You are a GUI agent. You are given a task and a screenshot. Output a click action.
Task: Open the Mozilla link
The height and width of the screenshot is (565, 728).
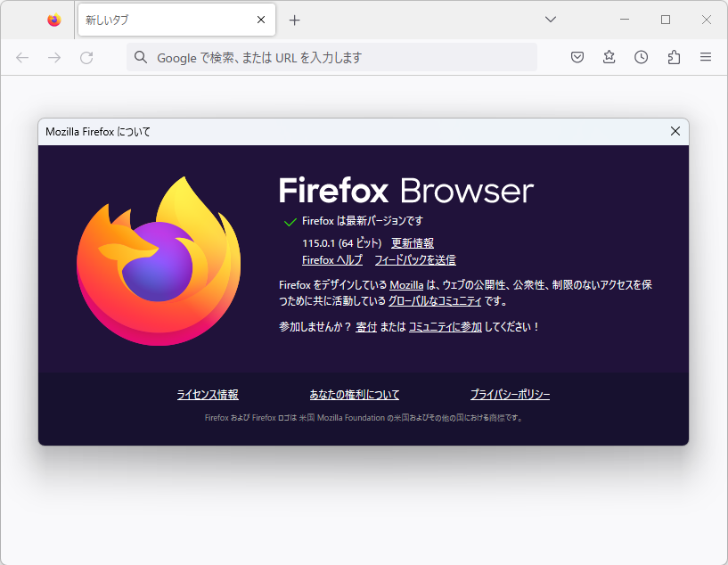click(x=406, y=285)
